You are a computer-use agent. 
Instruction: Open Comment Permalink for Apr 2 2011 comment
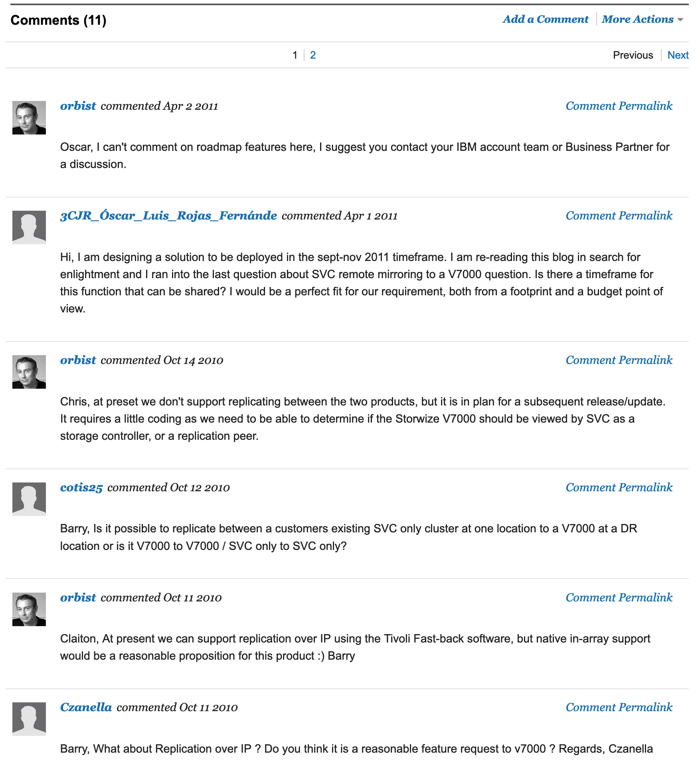coord(619,106)
